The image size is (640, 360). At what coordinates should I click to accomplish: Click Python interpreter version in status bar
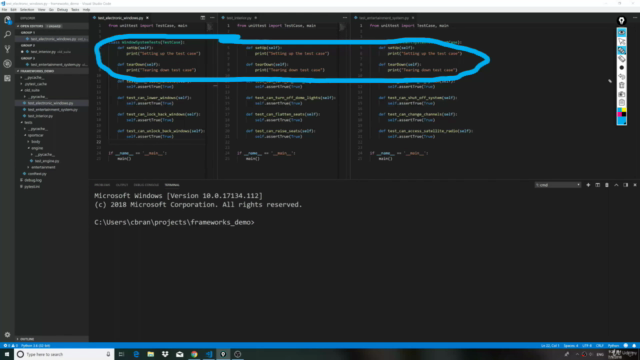(36, 345)
